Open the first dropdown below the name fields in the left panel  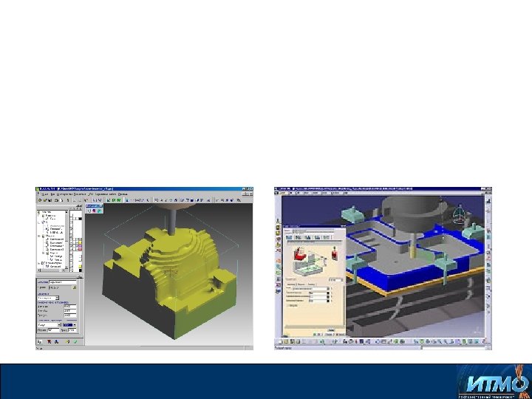[x=48, y=298]
